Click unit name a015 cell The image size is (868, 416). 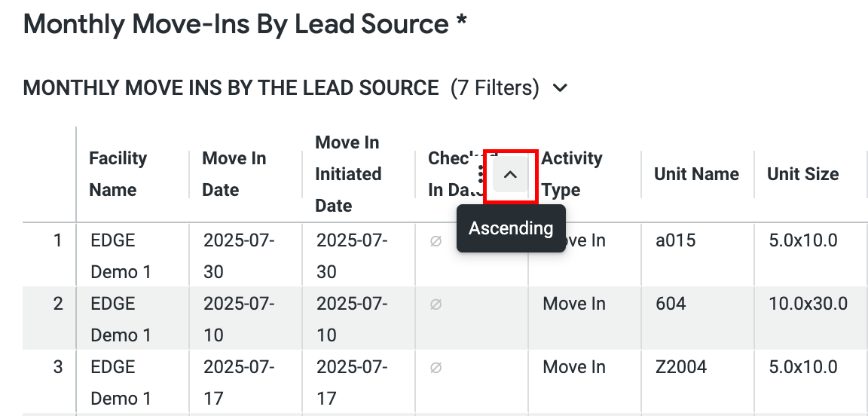tap(676, 241)
